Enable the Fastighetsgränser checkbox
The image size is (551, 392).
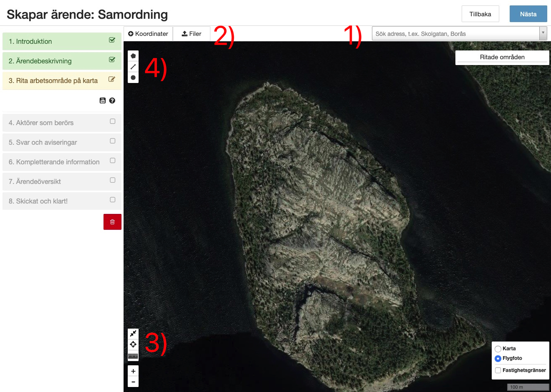498,370
